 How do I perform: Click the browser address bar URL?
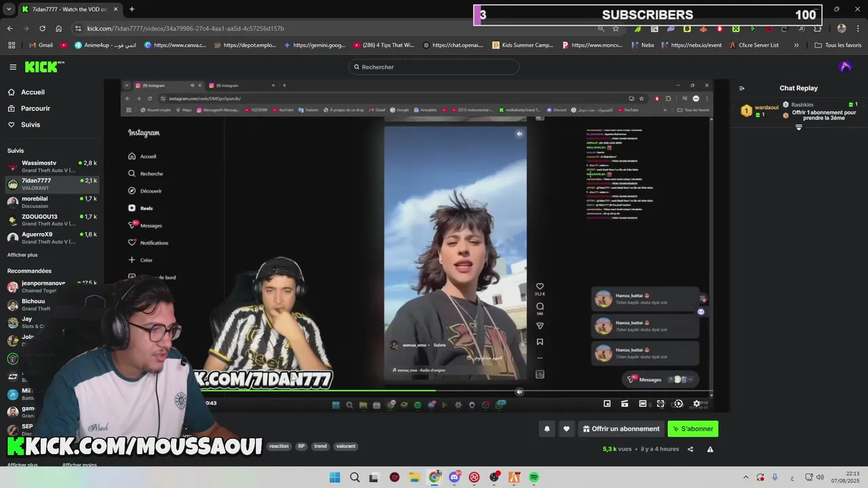(185, 28)
